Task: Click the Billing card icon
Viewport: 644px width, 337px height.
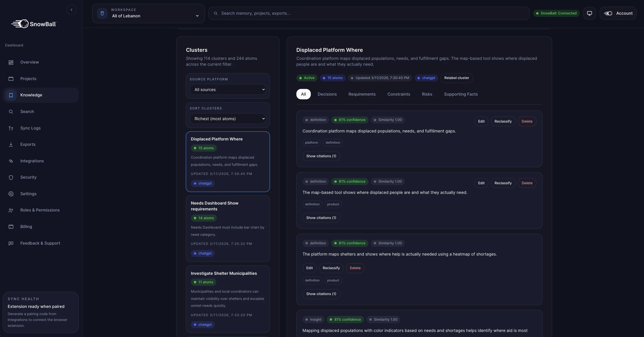Action: tap(11, 227)
